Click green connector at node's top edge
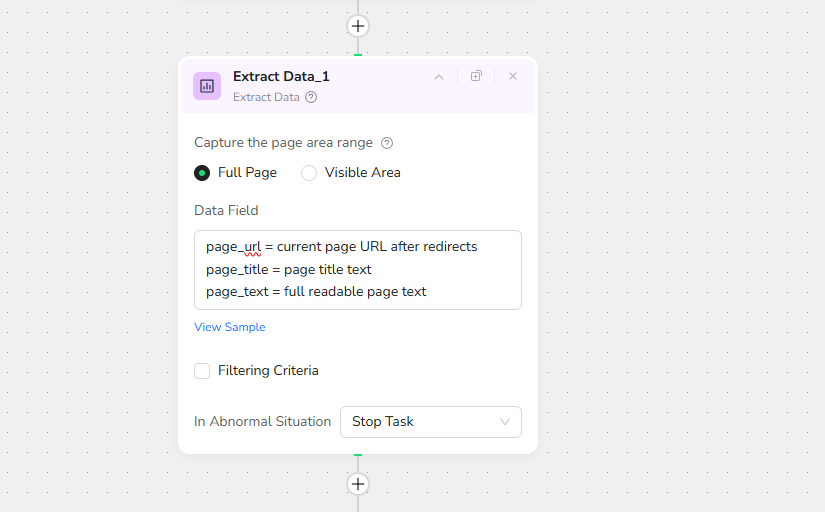The width and height of the screenshot is (825, 512). point(358,55)
